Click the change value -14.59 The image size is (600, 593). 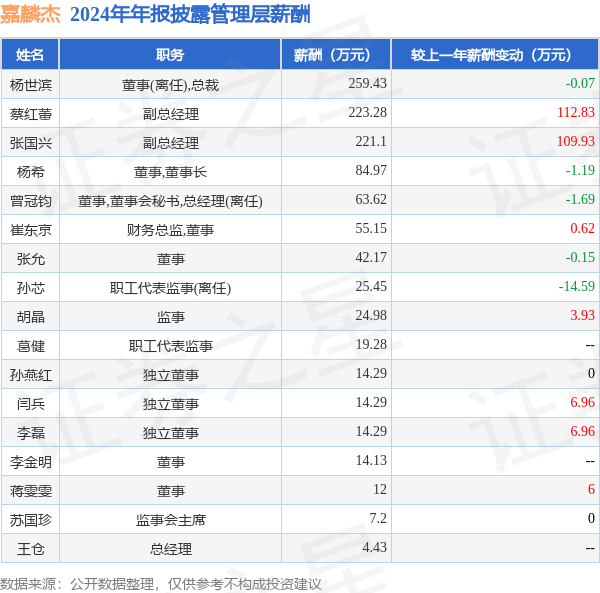(577, 286)
